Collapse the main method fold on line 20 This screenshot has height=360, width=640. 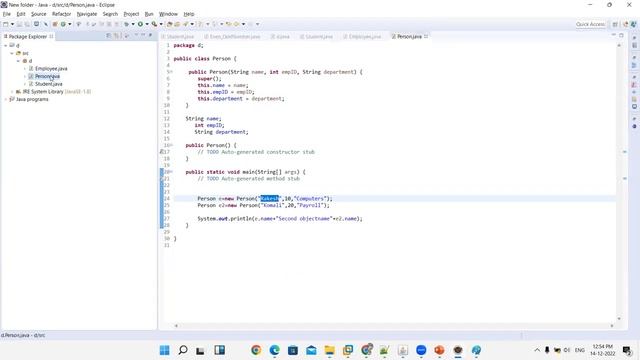tap(171, 172)
